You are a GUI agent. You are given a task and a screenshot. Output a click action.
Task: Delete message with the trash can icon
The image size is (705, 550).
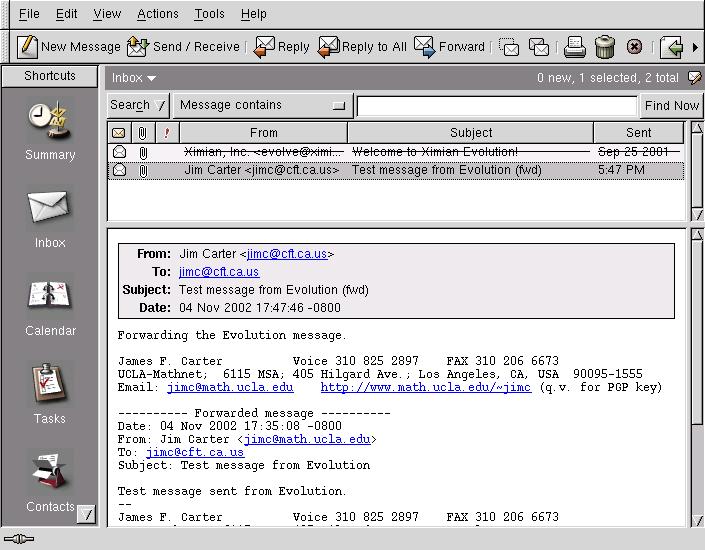[x=604, y=46]
